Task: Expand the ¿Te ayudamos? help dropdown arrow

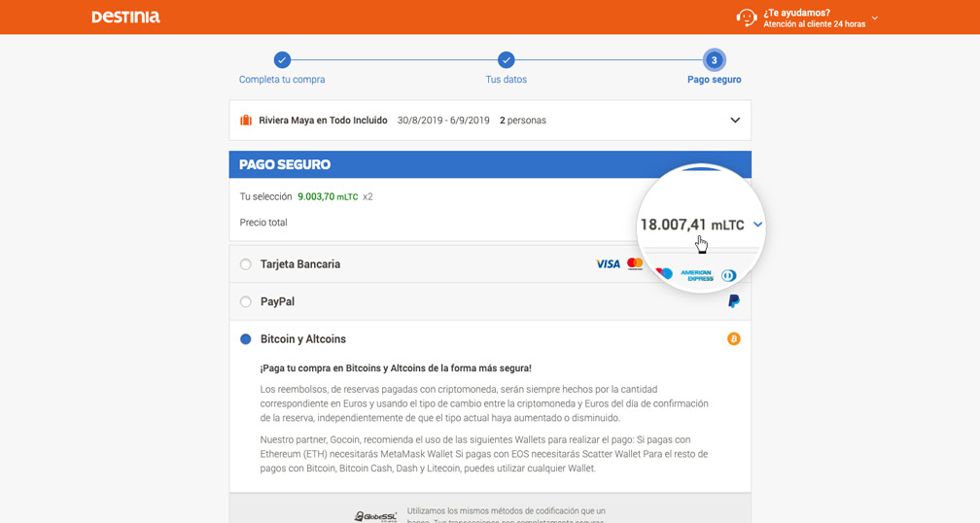Action: tap(875, 18)
